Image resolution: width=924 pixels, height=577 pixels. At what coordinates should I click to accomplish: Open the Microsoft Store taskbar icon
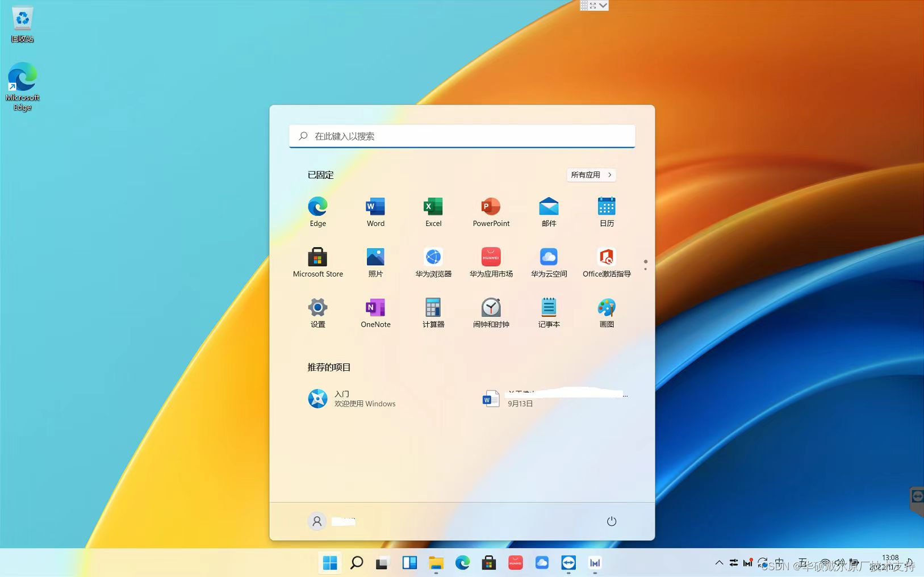(x=489, y=563)
